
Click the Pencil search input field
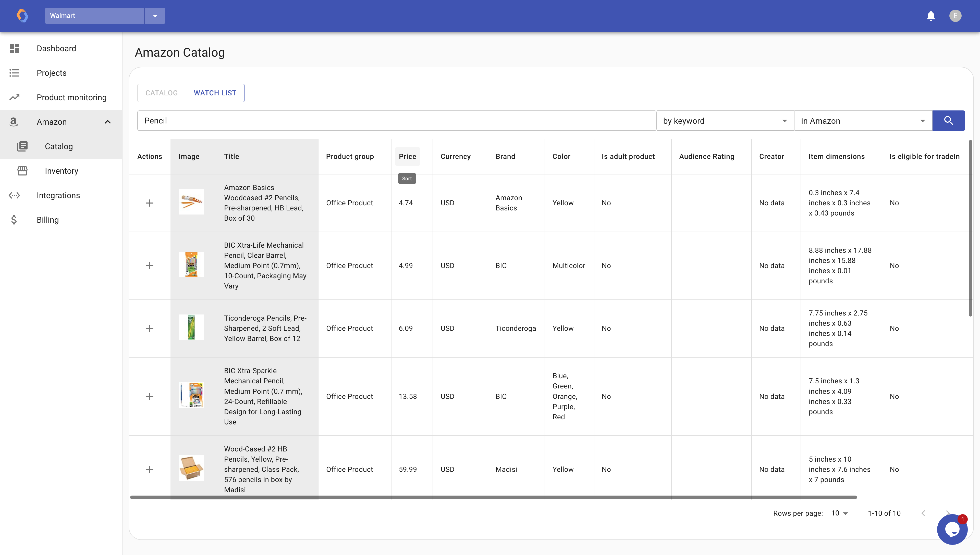[x=397, y=121]
